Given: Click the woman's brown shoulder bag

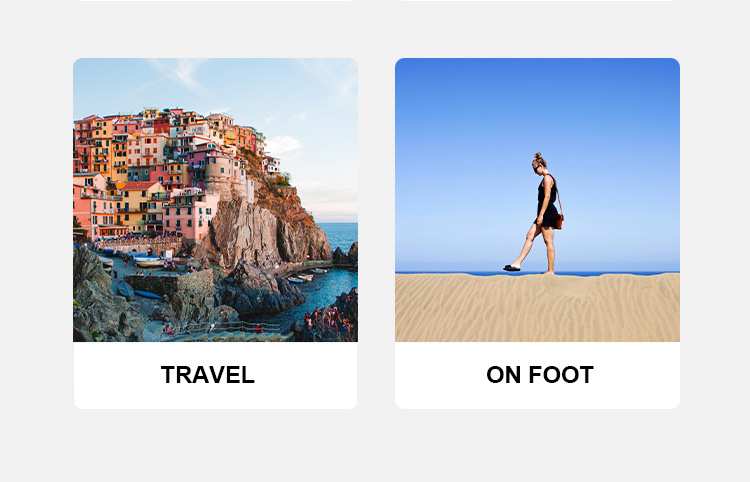Looking at the screenshot, I should [x=559, y=220].
